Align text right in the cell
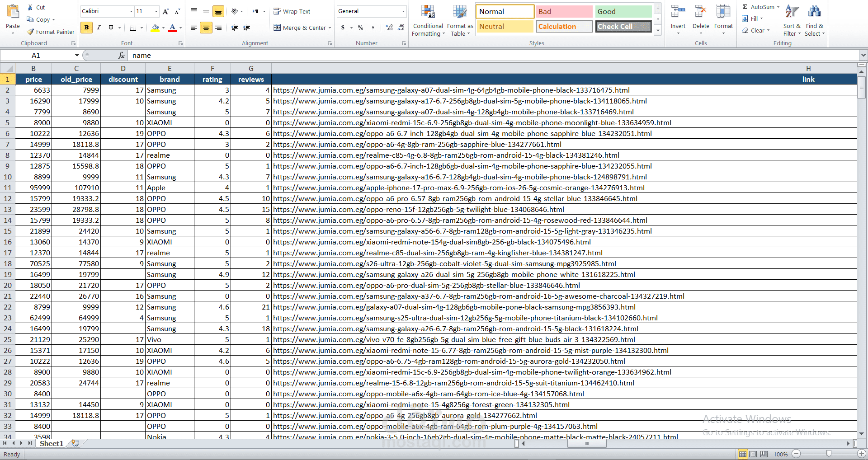 click(x=218, y=28)
